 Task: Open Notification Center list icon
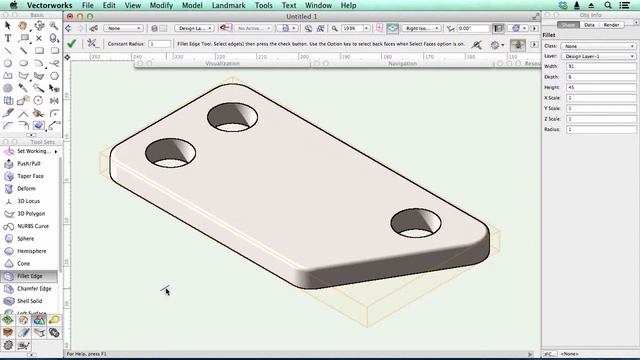tap(624, 5)
